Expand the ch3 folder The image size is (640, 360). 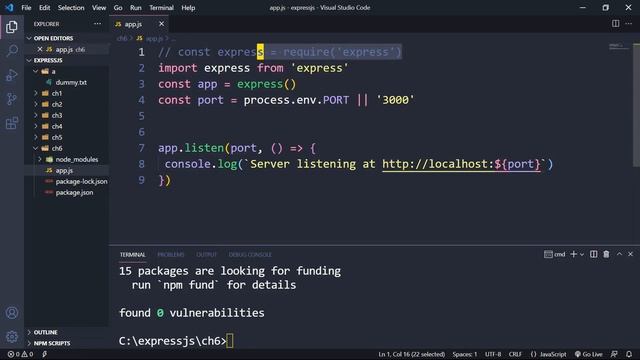pyautogui.click(x=36, y=115)
